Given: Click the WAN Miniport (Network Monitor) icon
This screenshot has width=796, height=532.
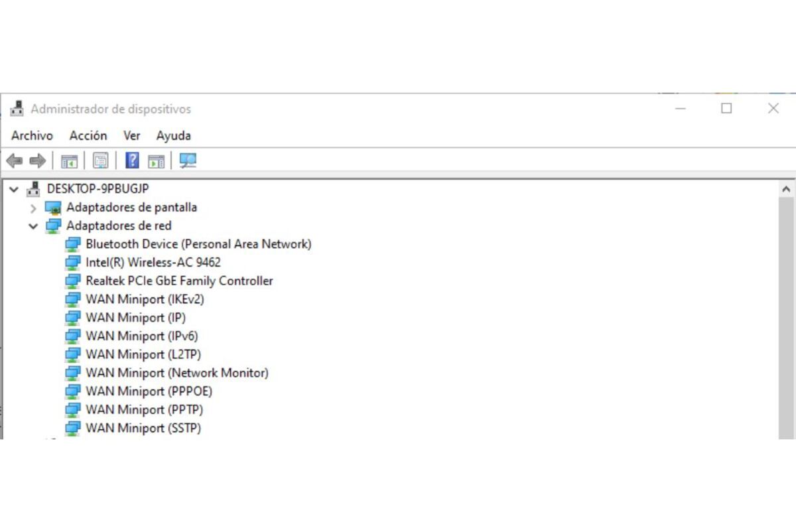Looking at the screenshot, I should coord(73,373).
